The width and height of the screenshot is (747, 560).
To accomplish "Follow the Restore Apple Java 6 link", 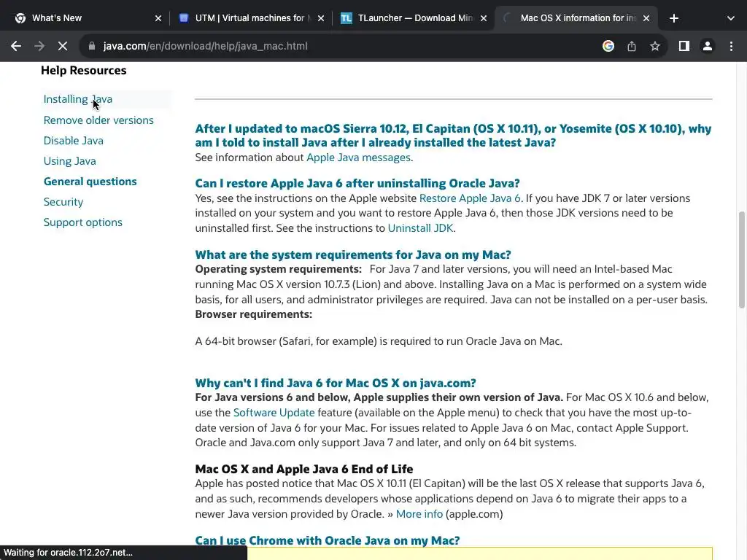I will (x=470, y=198).
